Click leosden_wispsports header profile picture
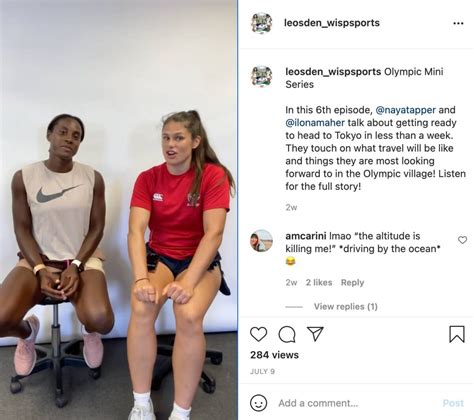This screenshot has height=420, width=474. (262, 23)
